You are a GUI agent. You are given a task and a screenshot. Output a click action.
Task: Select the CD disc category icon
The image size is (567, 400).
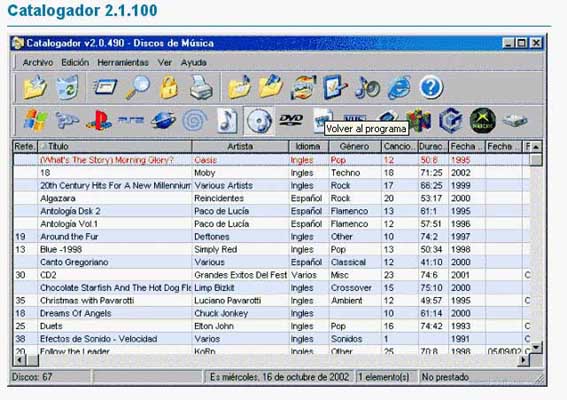coord(259,120)
